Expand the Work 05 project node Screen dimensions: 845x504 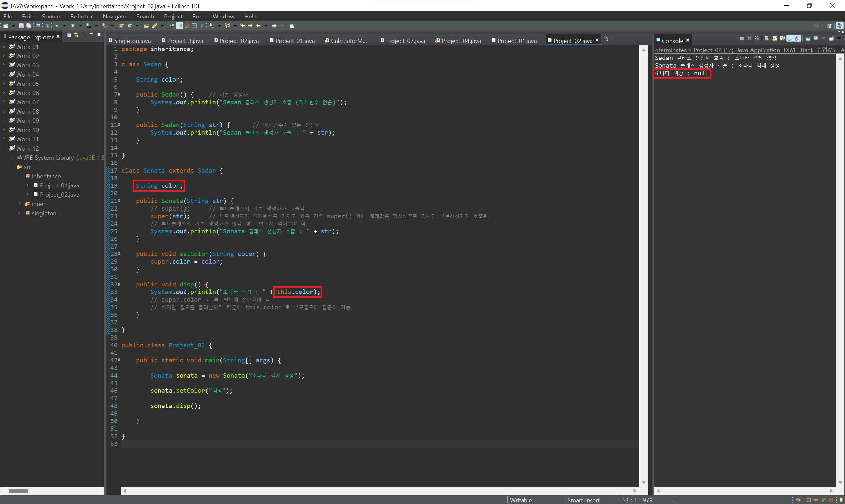point(4,83)
